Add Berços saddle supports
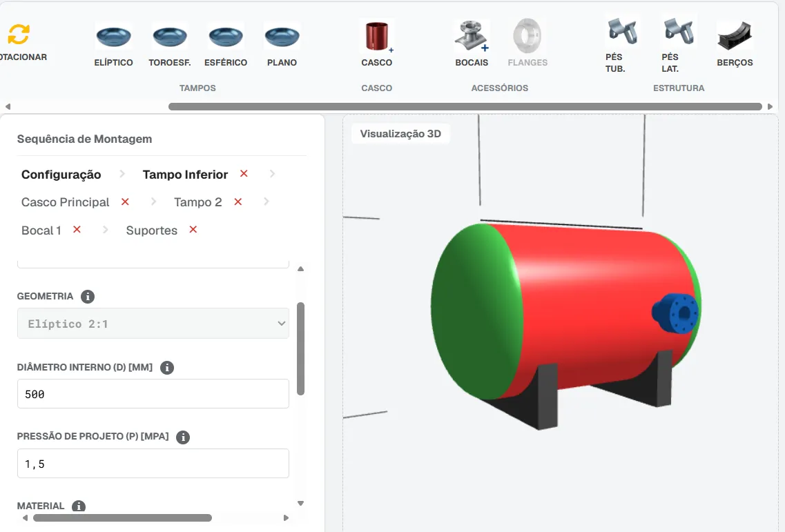Image resolution: width=785 pixels, height=532 pixels. (x=735, y=45)
